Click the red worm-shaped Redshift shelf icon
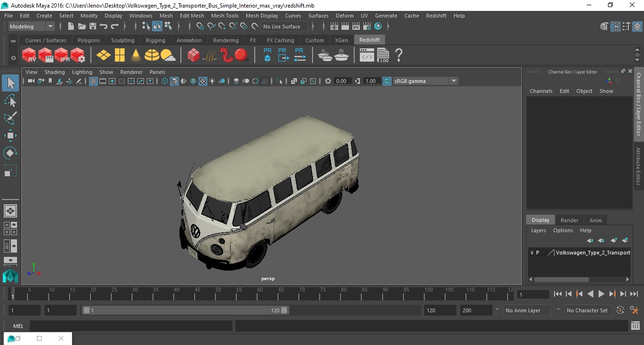This screenshot has height=345, width=644. 227,55
